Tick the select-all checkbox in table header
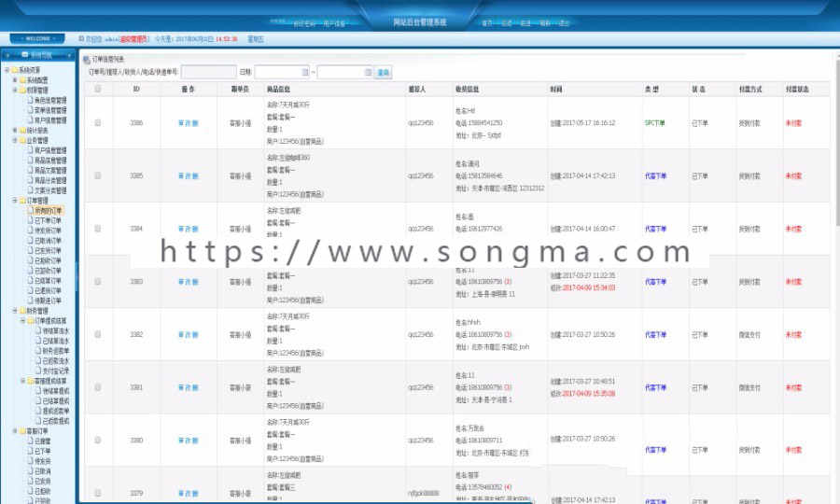840x504 pixels. [97, 89]
